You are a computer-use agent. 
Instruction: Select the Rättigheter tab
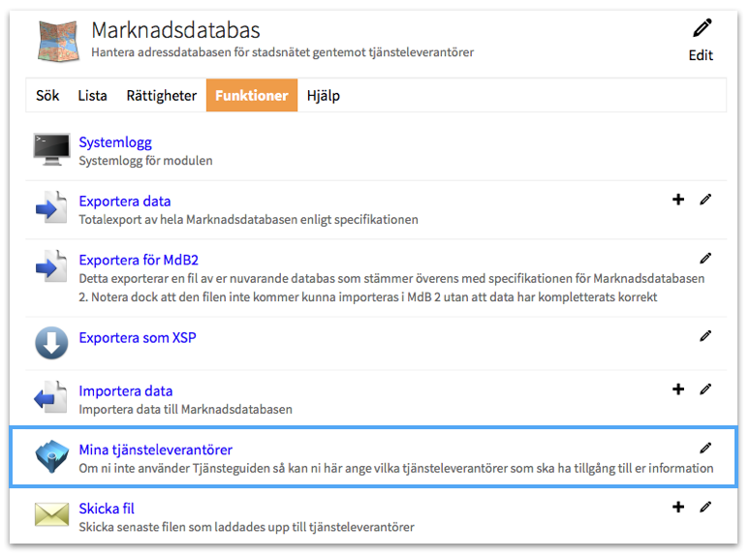click(x=161, y=96)
